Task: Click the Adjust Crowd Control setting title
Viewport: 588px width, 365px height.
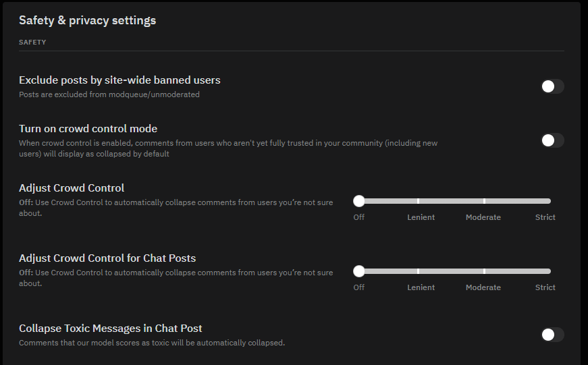Action: point(72,188)
